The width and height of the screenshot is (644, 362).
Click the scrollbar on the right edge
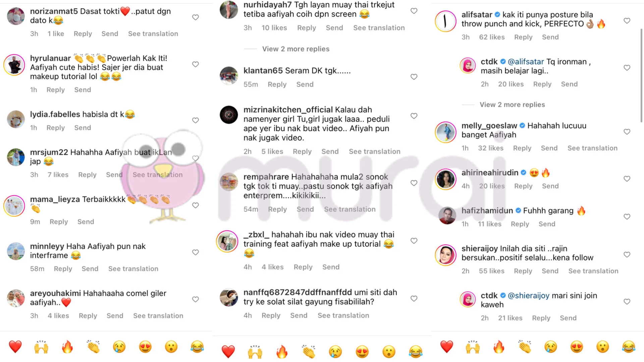tap(641, 75)
